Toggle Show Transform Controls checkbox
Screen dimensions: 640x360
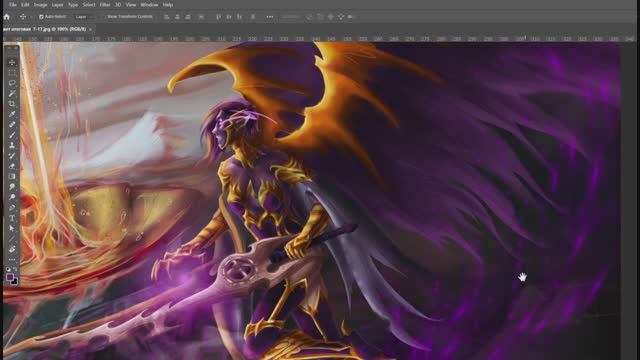coord(103,17)
